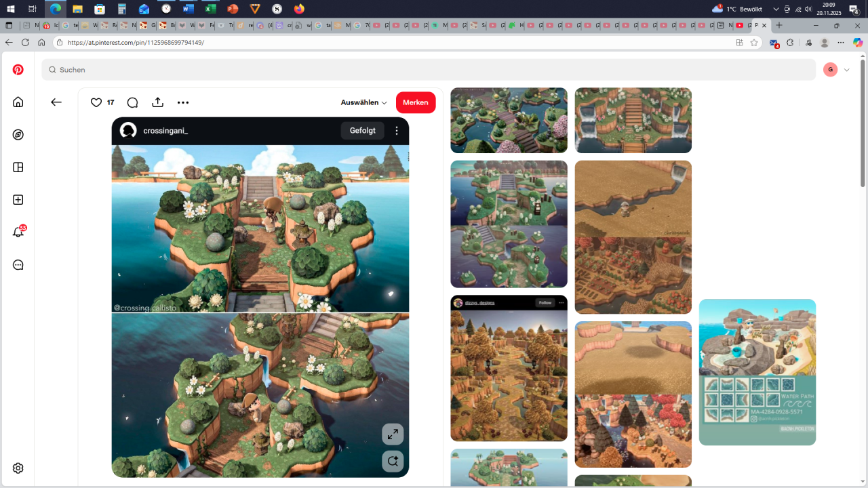Screen dimensions: 868x488
Task: Add this page to browser favorites
Action: (x=754, y=42)
